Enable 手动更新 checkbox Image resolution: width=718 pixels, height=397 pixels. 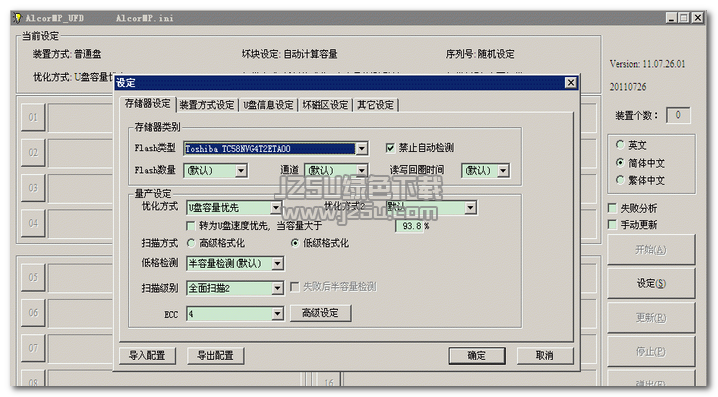[x=612, y=224]
